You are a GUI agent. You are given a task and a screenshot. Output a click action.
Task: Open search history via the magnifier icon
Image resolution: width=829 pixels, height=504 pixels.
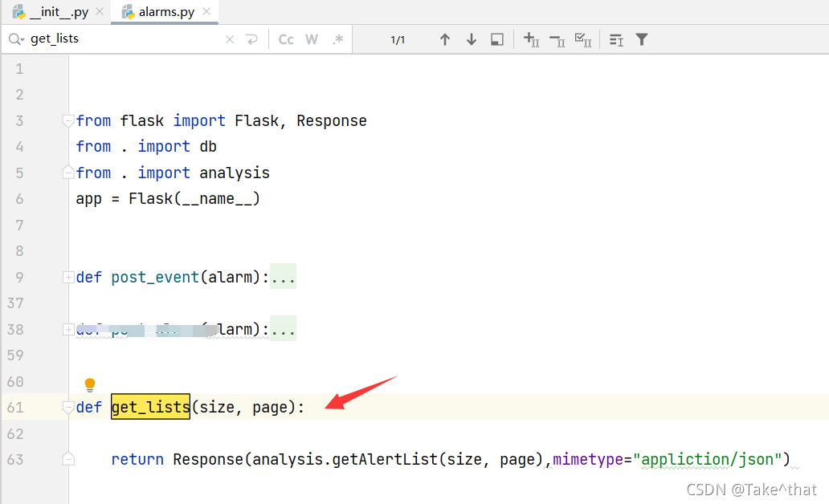tap(16, 39)
